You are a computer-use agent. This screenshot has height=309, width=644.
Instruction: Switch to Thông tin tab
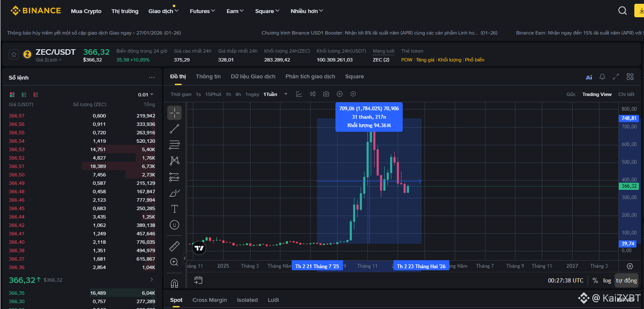coord(208,77)
